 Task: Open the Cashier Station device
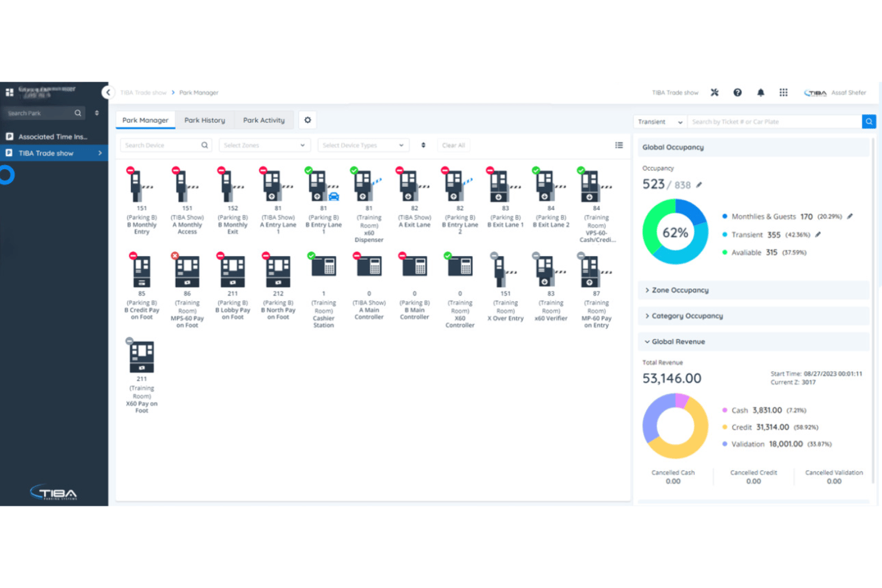[324, 266]
